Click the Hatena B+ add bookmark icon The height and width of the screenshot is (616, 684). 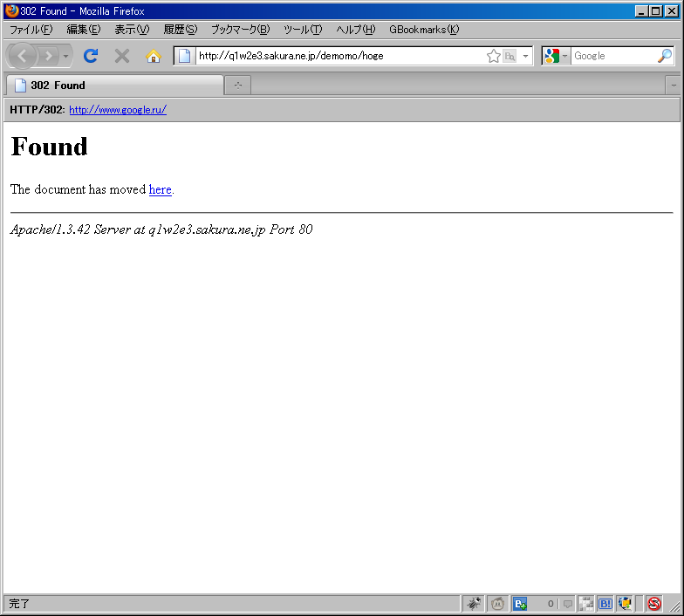(x=520, y=604)
